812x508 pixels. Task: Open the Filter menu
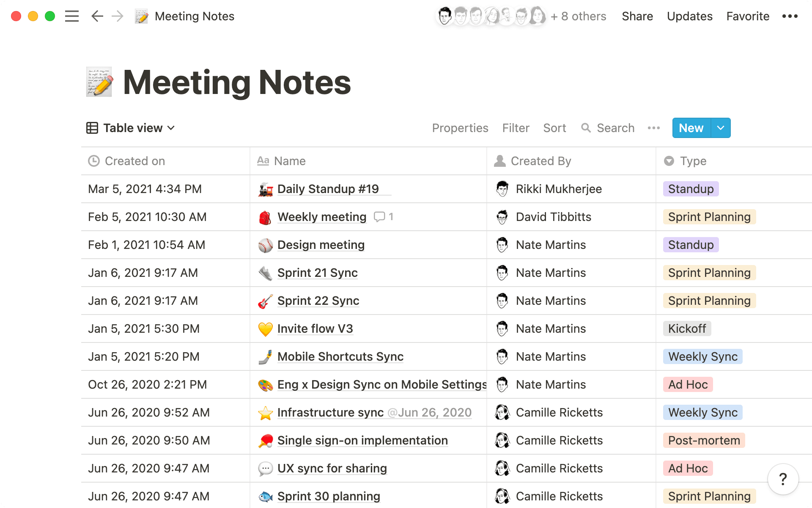pos(516,128)
